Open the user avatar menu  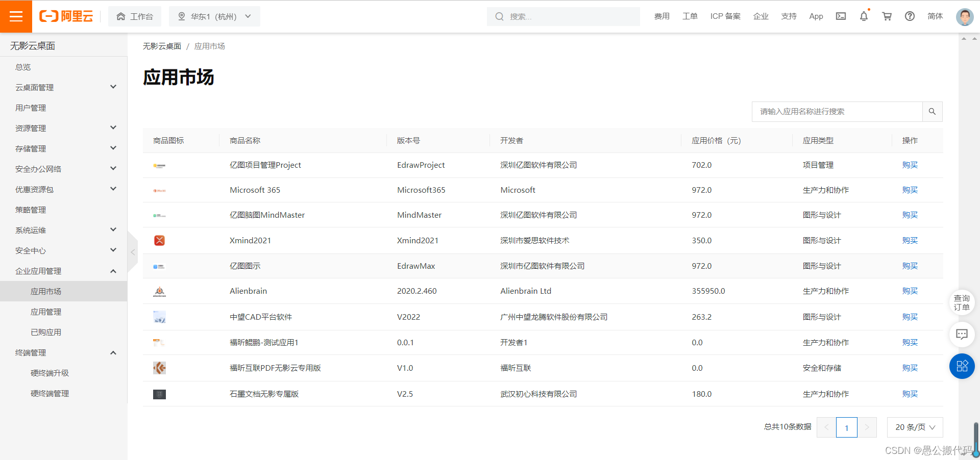(x=965, y=17)
